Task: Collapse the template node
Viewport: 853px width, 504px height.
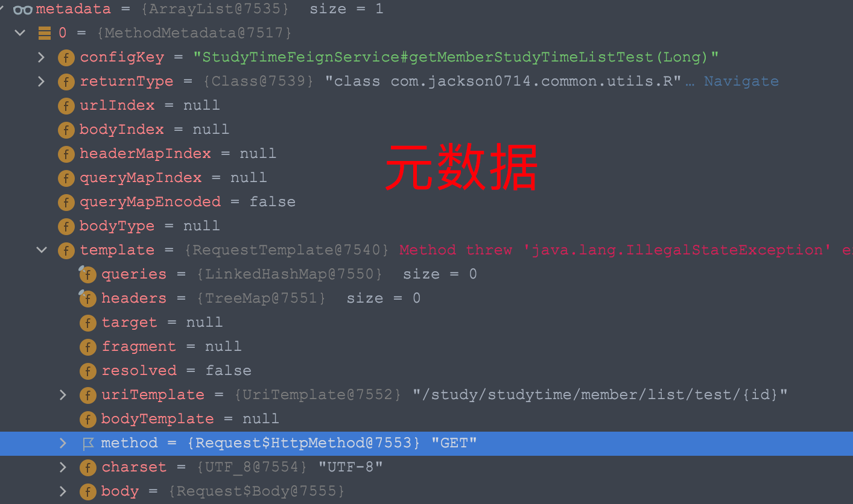Action: click(x=41, y=250)
